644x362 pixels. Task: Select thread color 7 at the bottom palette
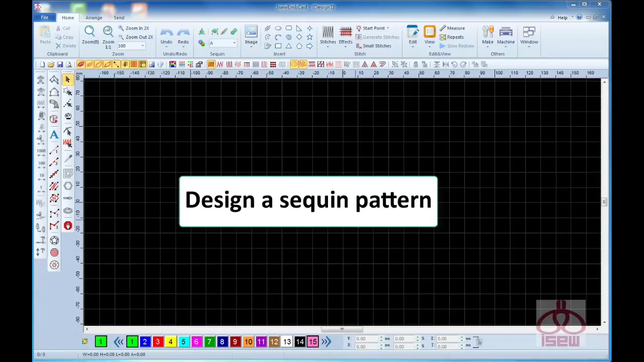[209, 342]
